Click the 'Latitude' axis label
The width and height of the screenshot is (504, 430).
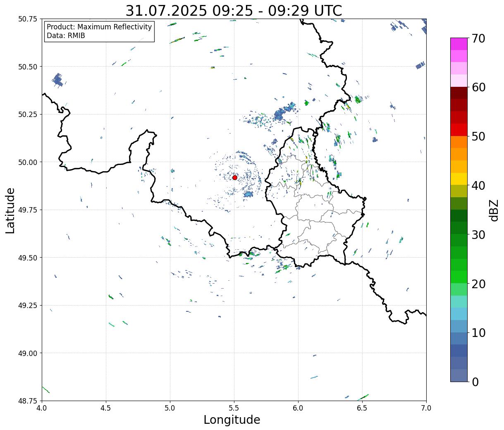[10, 210]
